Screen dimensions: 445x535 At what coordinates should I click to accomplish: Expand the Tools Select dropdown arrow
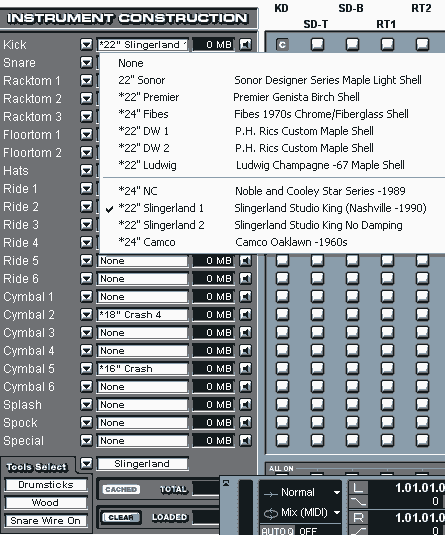point(86,464)
